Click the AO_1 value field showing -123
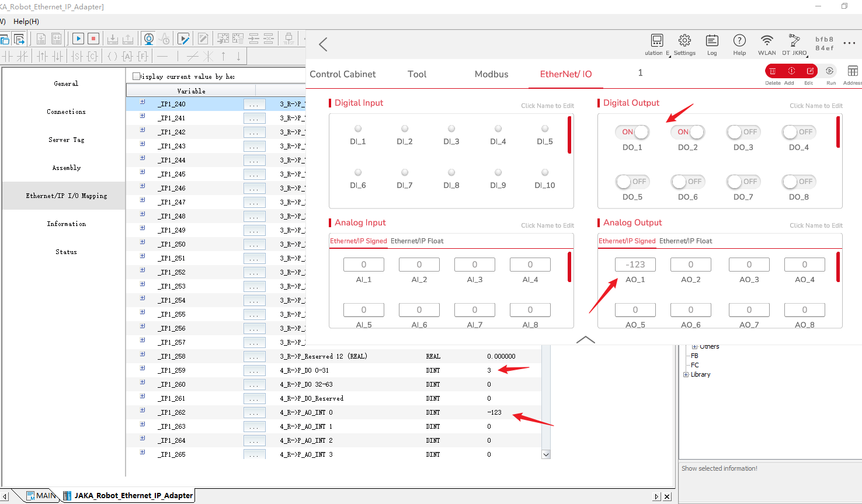The width and height of the screenshot is (862, 504). tap(635, 265)
